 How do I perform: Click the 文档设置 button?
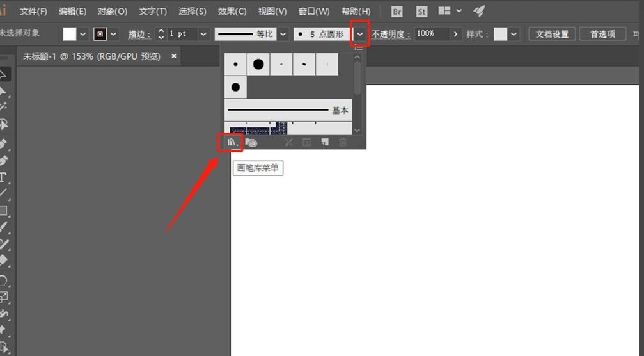point(552,34)
